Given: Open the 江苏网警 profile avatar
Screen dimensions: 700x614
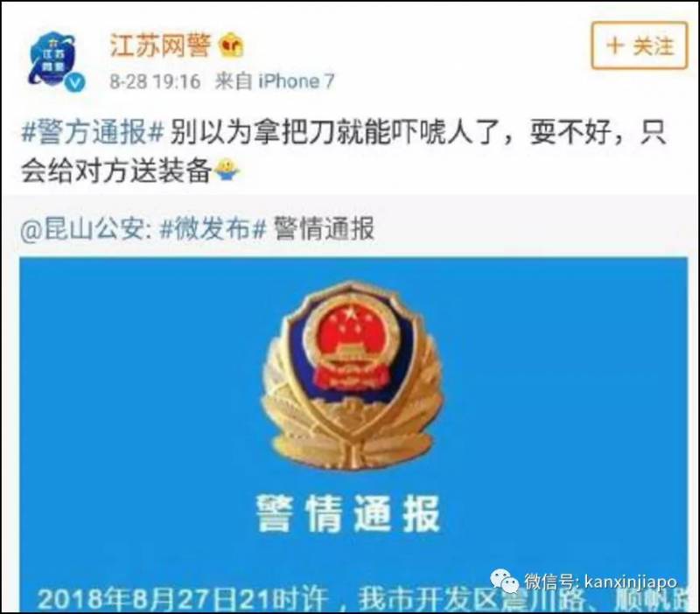Looking at the screenshot, I should [x=54, y=60].
